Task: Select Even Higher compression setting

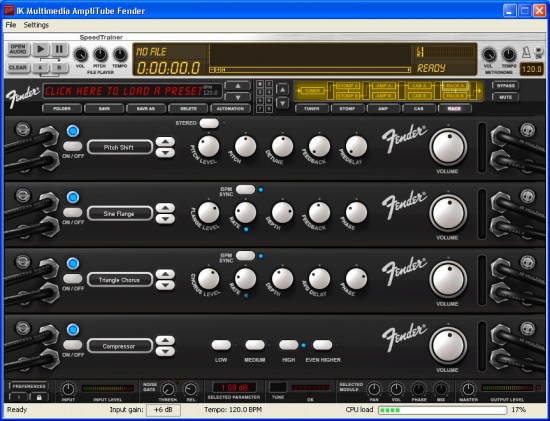Action: click(322, 345)
